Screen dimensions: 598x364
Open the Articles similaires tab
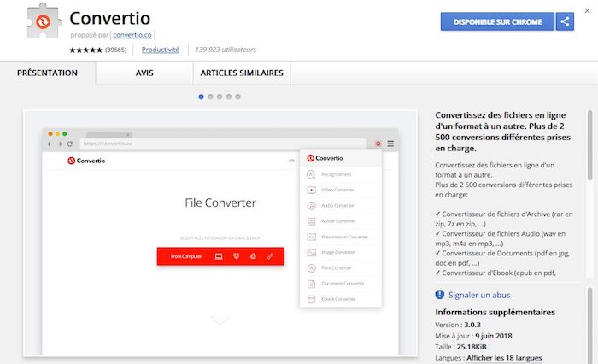tap(242, 73)
